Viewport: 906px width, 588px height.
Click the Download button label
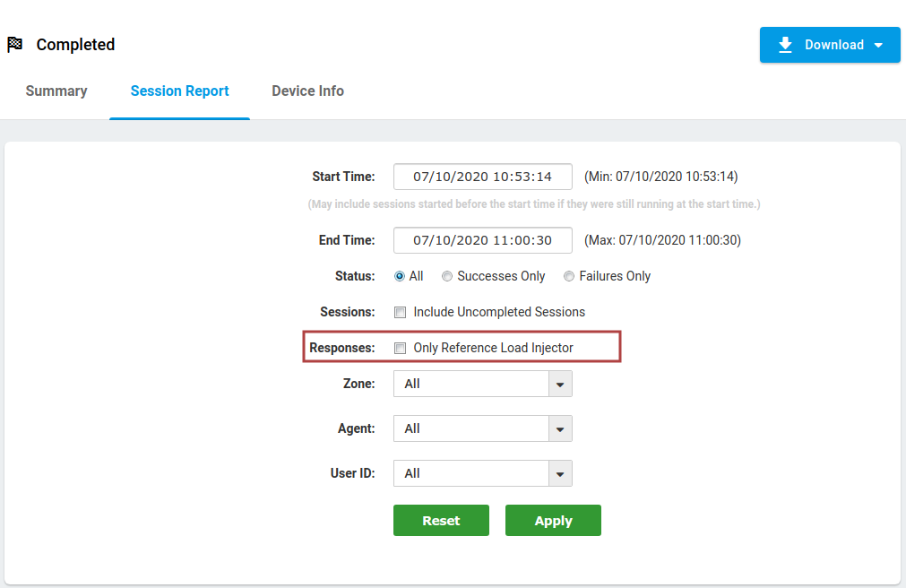coord(833,45)
